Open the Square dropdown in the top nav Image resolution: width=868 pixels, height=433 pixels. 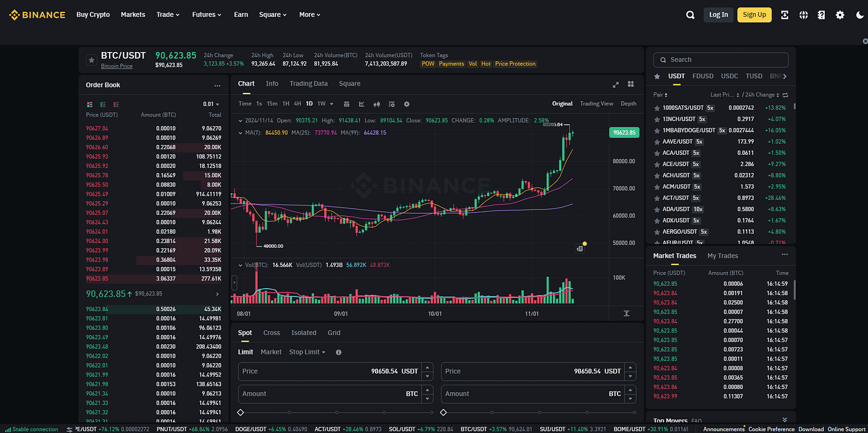pos(273,15)
